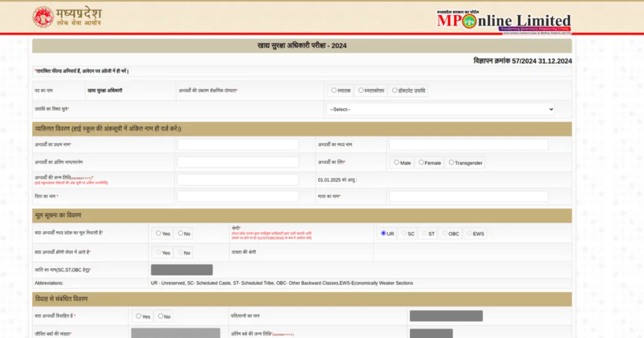Choose डॉक्टरेट उपाधि (doctorate) qualification
The image size is (644, 338).
tap(395, 90)
